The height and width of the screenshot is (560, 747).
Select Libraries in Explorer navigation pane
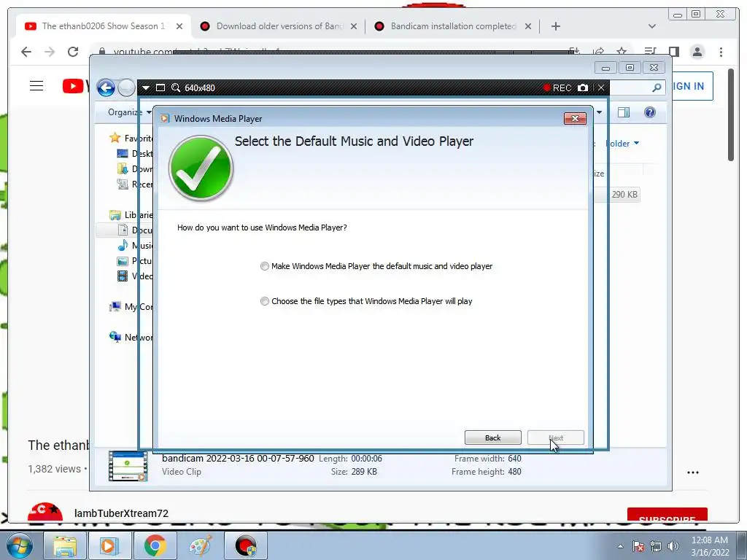click(131, 215)
